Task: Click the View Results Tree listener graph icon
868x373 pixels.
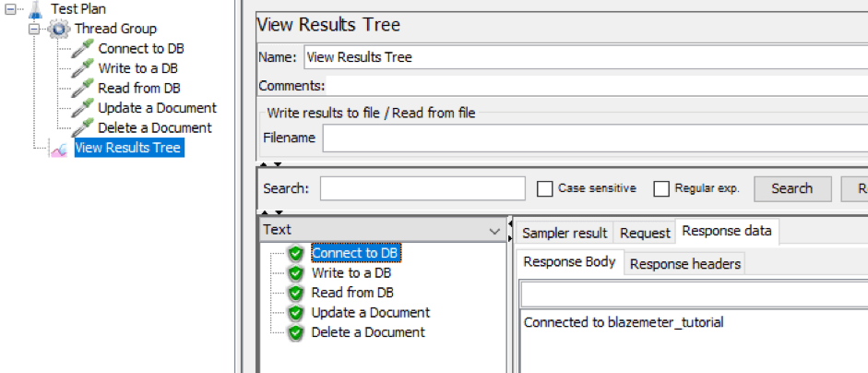Action: coord(59,149)
